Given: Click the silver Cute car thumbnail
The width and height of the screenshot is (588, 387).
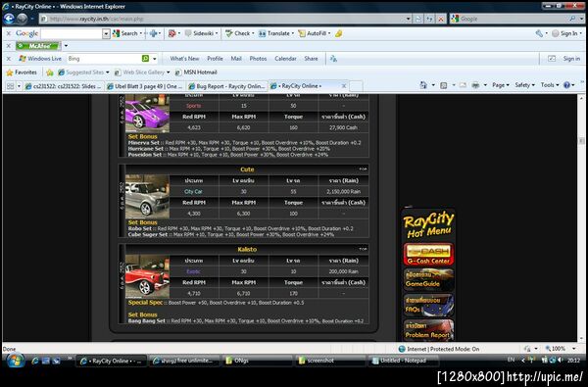Looking at the screenshot, I should pos(147,197).
